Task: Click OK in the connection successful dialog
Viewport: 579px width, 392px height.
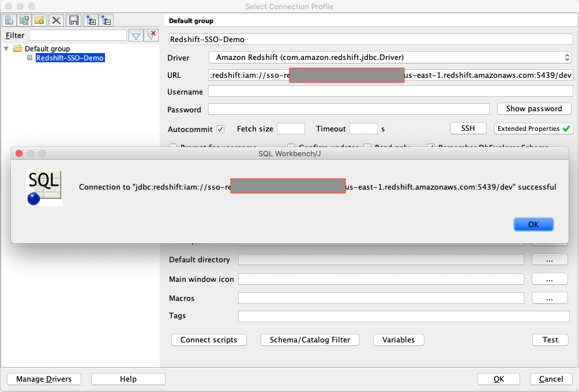Action: coord(533,225)
